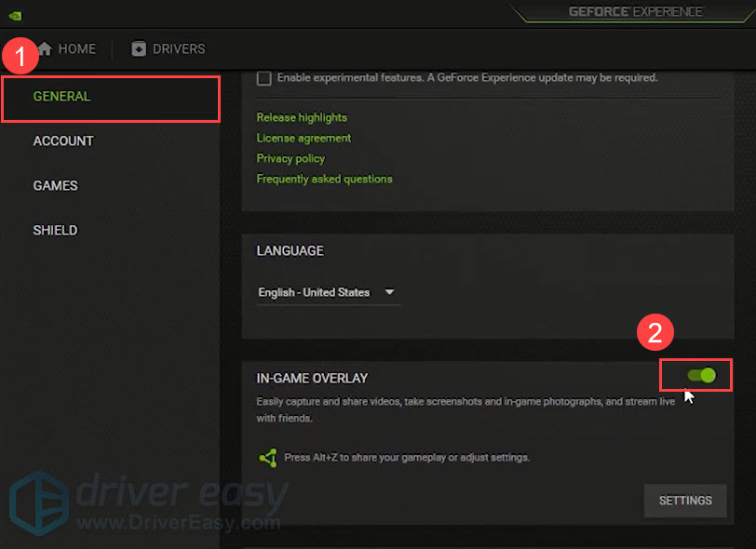This screenshot has width=756, height=549.
Task: Turn off the In-Game Overlay toggle
Action: (x=701, y=375)
